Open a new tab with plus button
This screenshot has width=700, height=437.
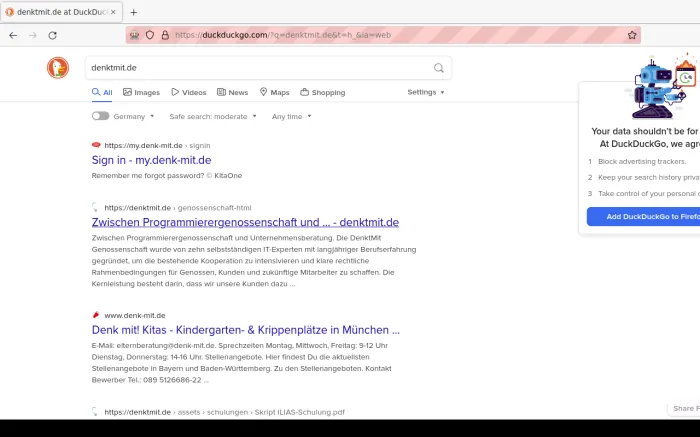point(133,12)
